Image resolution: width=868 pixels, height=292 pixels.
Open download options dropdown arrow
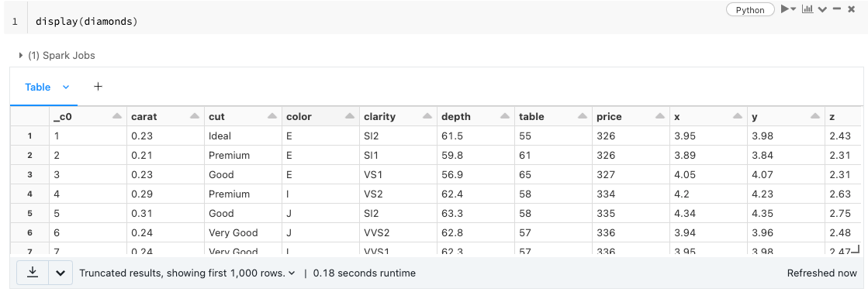click(x=61, y=273)
